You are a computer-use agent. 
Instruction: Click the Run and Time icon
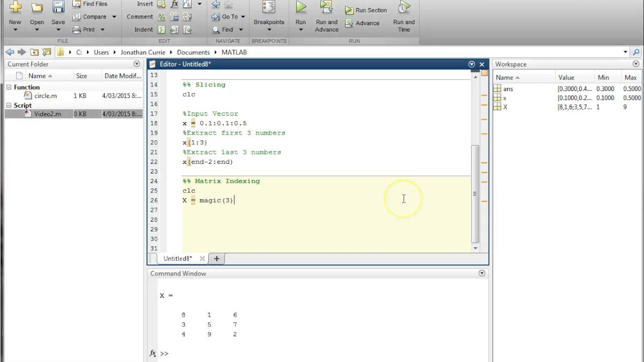pyautogui.click(x=404, y=7)
